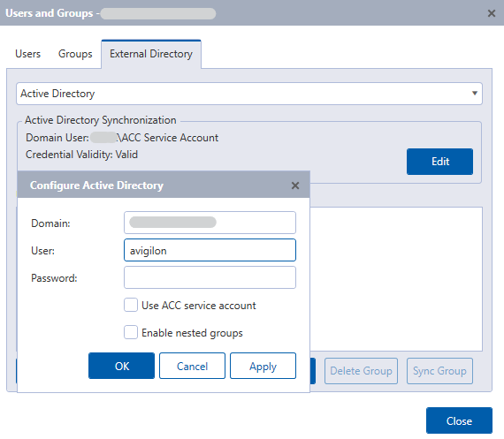The height and width of the screenshot is (439, 504).
Task: Open the Active Directory dropdown
Action: 249,94
